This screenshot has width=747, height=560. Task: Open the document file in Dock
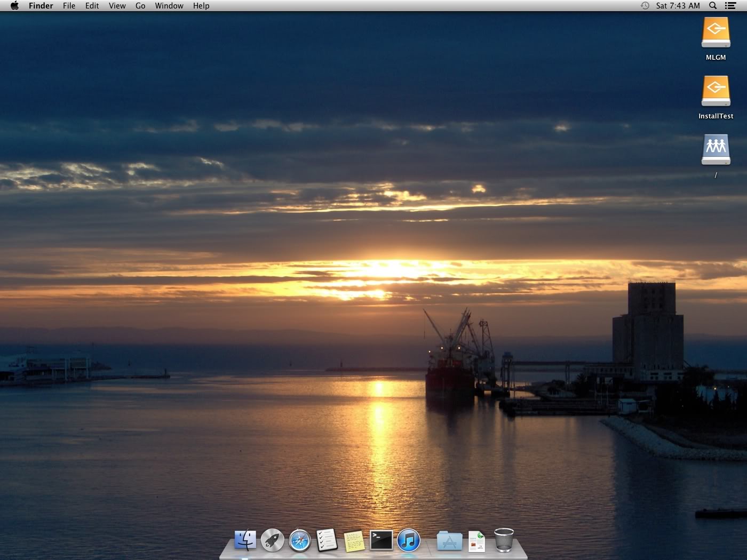(x=476, y=541)
